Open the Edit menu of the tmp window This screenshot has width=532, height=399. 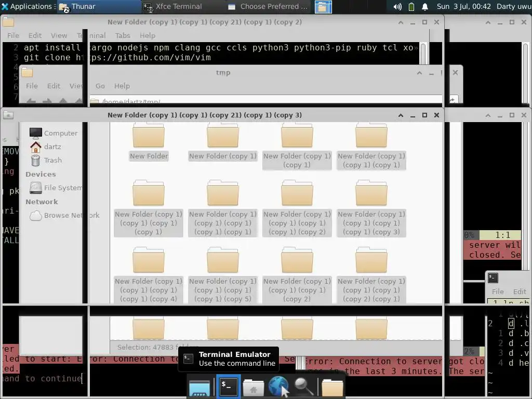(x=54, y=86)
